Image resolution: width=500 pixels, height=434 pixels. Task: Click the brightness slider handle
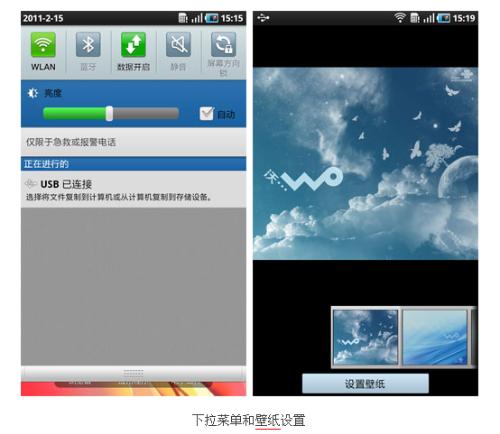pyautogui.click(x=109, y=114)
